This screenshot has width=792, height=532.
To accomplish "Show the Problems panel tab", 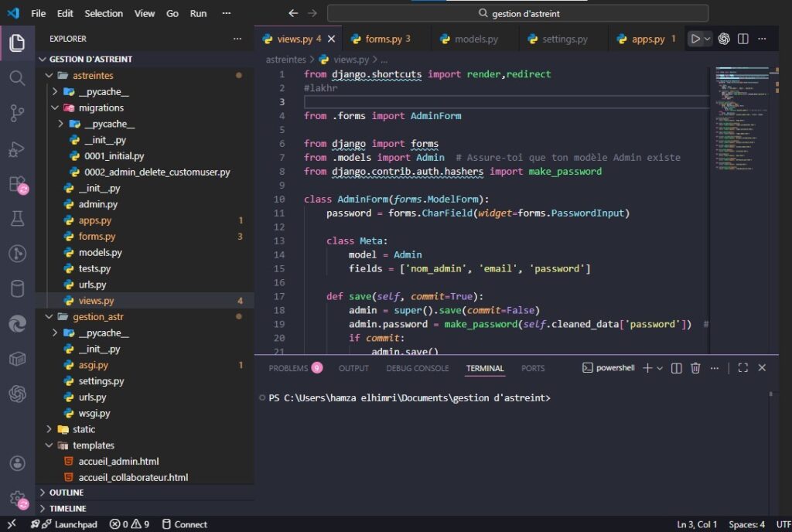I will [295, 368].
